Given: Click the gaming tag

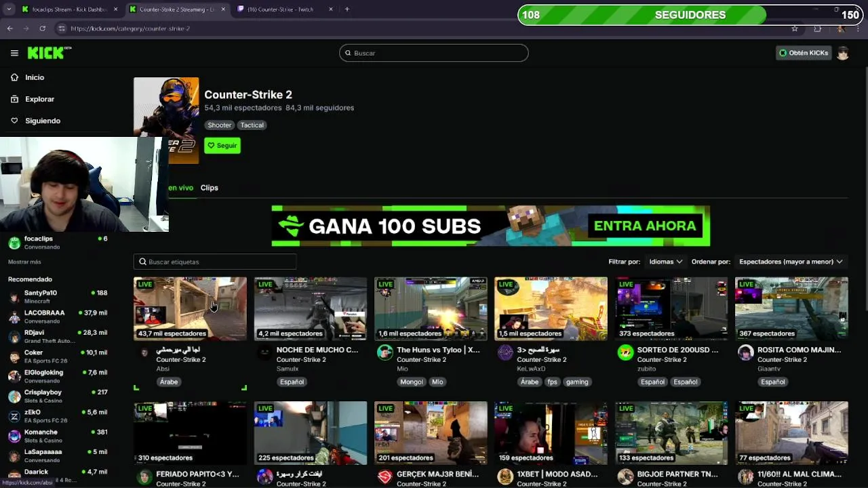Looking at the screenshot, I should pos(577,382).
